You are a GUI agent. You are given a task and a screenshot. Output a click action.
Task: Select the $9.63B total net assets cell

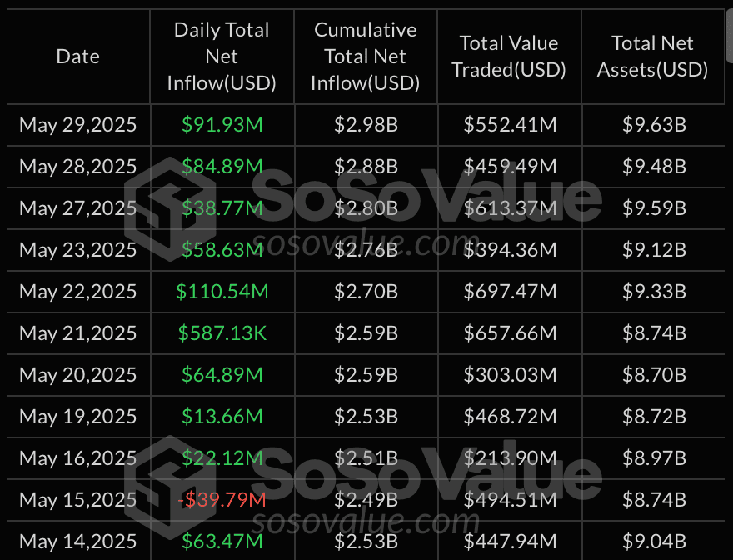point(654,125)
